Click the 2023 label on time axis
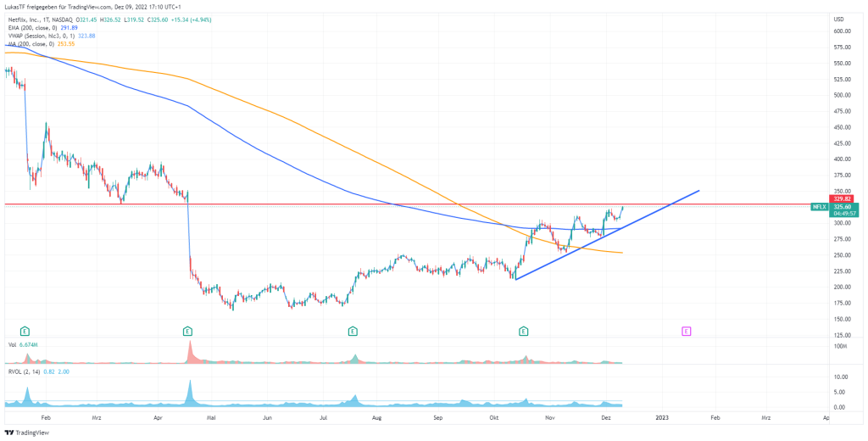Screen dimensions: 868x441 pos(662,417)
